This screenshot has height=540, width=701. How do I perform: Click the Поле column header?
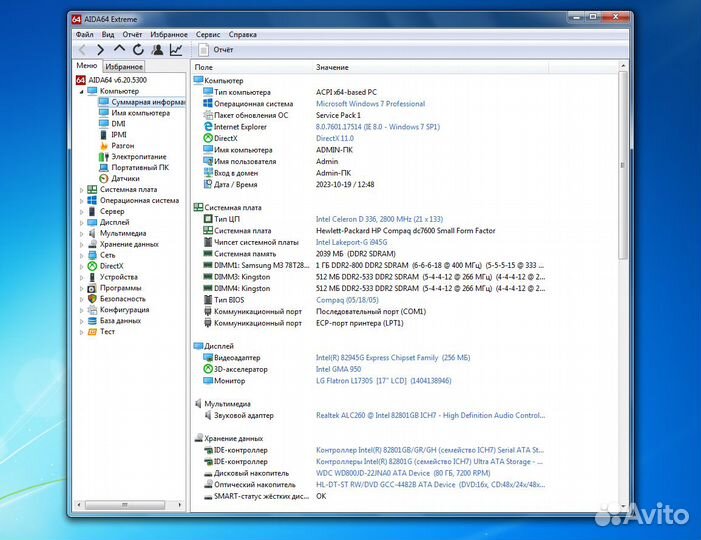[x=252, y=67]
